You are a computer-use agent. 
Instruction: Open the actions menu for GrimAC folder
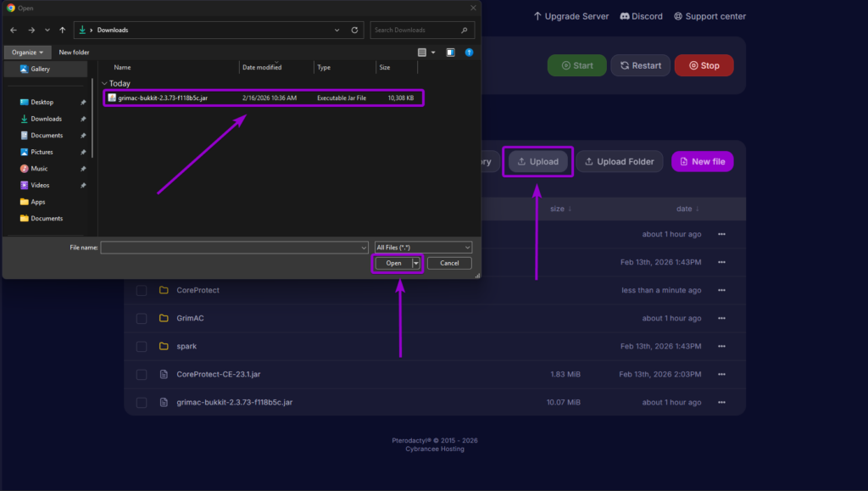coord(721,318)
